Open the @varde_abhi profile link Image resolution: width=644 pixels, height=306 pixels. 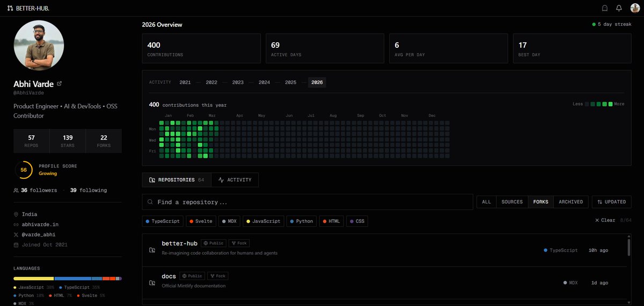tap(39, 235)
